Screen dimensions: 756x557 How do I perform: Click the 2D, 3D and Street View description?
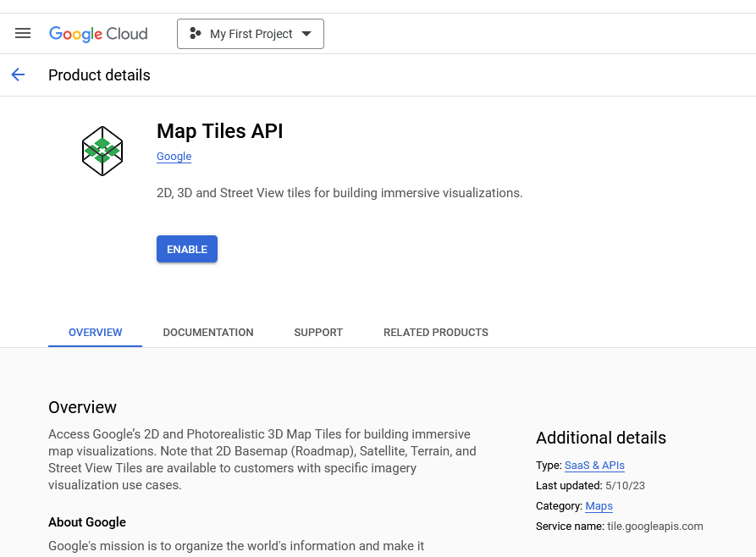339,193
